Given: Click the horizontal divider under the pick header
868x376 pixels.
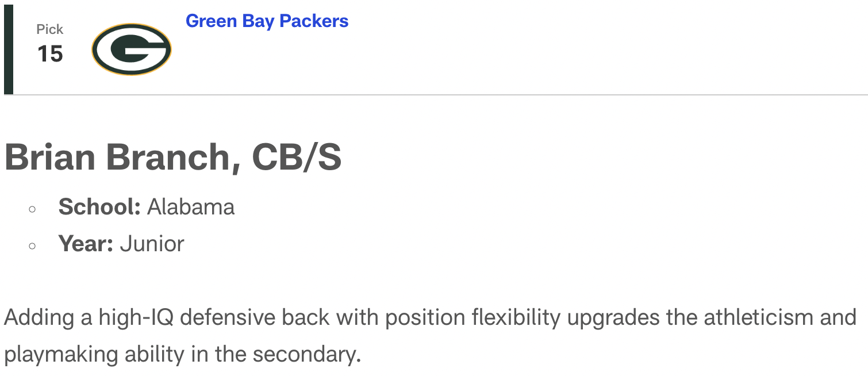Looking at the screenshot, I should [x=436, y=95].
